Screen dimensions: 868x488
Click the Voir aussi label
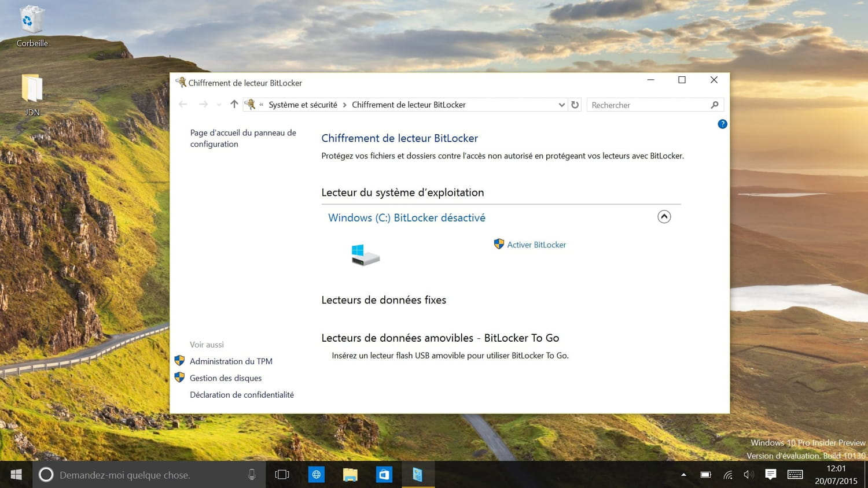click(x=207, y=345)
